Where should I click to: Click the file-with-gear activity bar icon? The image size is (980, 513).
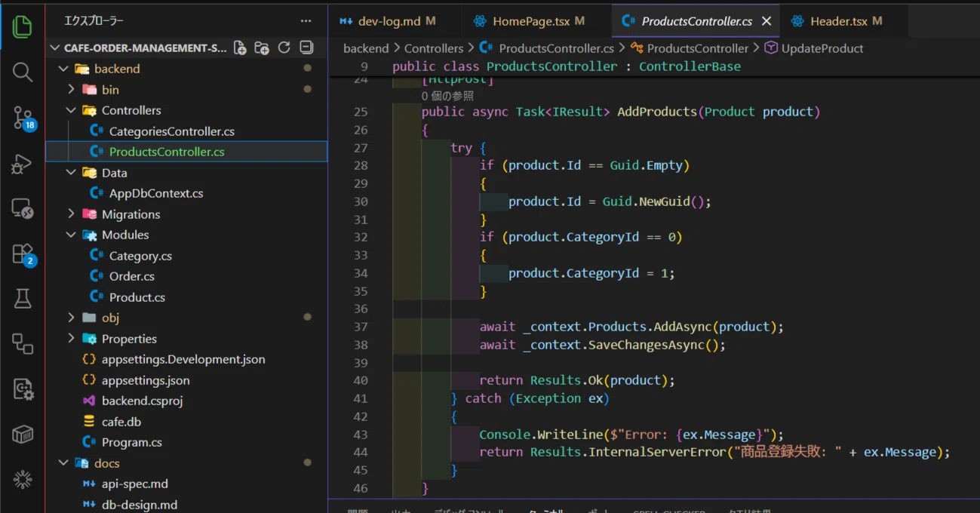[x=23, y=389]
